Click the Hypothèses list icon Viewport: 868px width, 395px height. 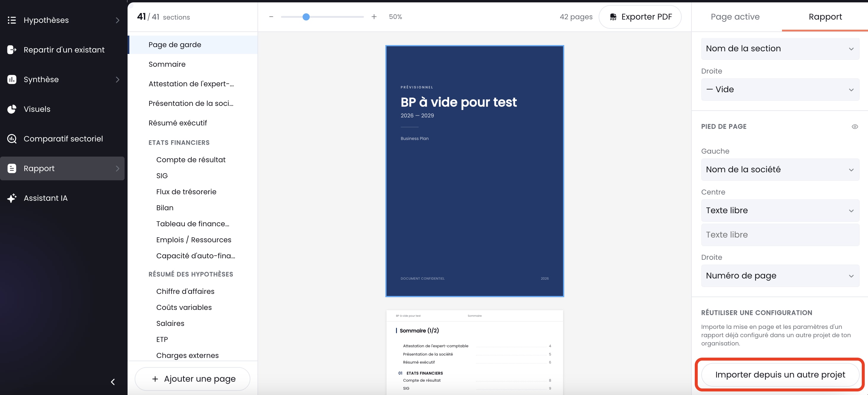pos(12,20)
